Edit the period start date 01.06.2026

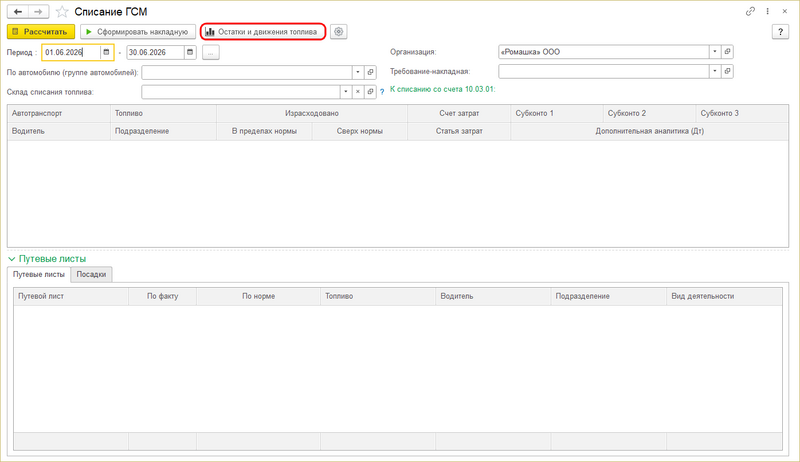click(x=71, y=52)
